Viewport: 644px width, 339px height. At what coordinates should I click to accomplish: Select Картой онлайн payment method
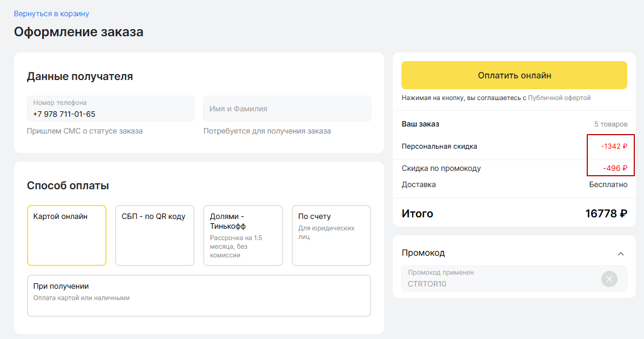(66, 235)
